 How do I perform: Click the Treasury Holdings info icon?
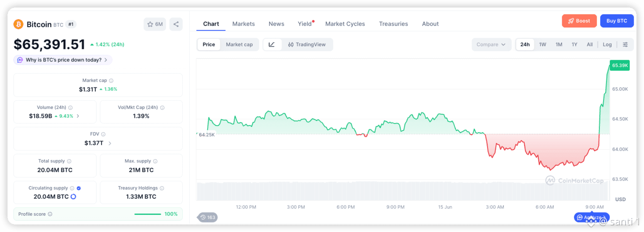tap(162, 188)
